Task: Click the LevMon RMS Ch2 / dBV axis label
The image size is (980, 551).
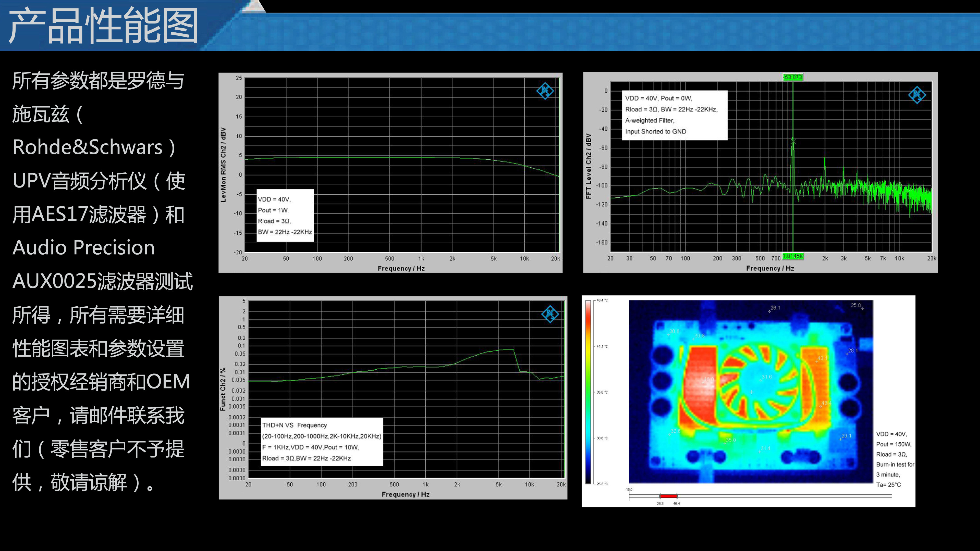Action: pyautogui.click(x=223, y=165)
